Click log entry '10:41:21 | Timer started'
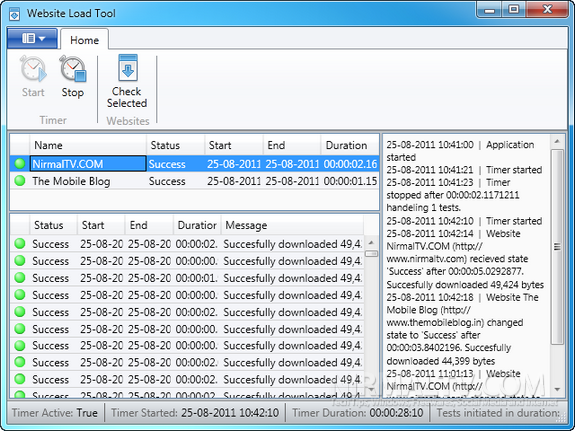Image resolution: width=575 pixels, height=431 pixels. point(464,170)
